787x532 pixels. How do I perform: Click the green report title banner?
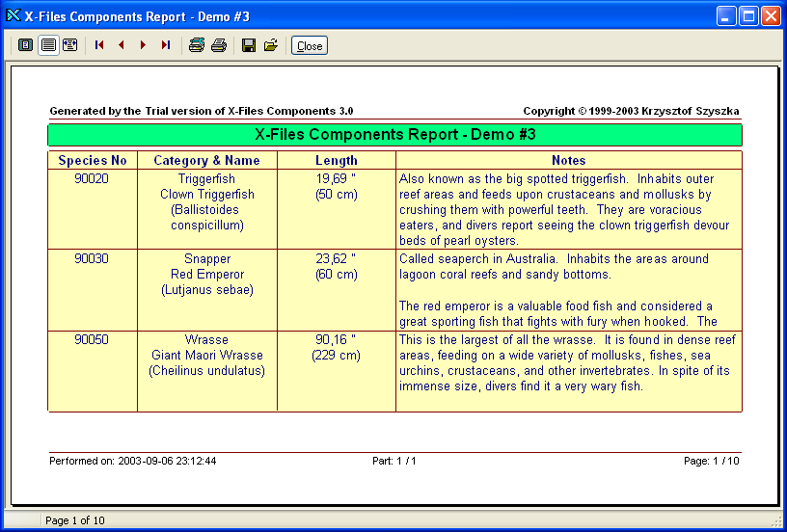[x=394, y=135]
